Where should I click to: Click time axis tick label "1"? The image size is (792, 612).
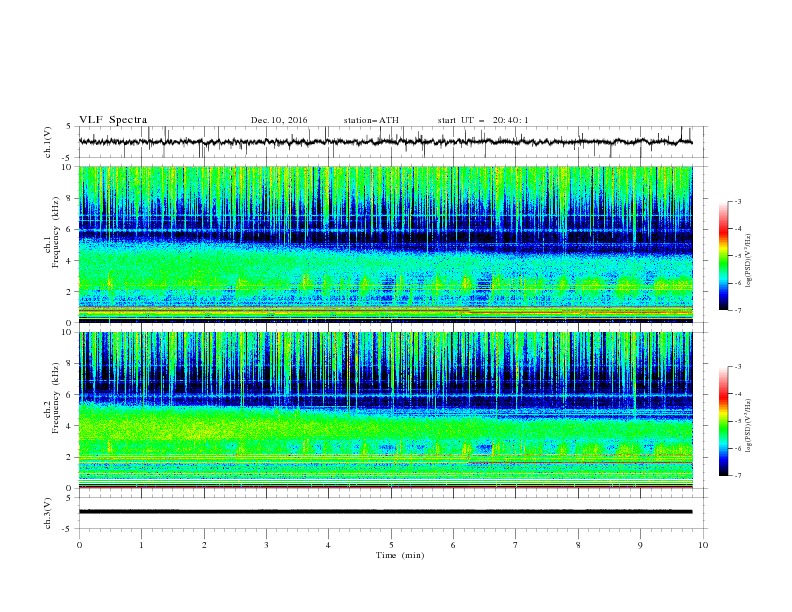point(141,545)
